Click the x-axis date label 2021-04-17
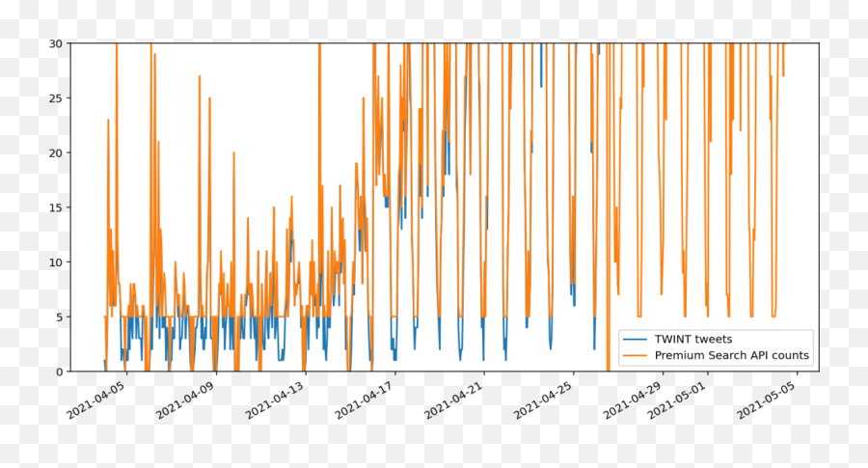The image size is (868, 468). pos(365,399)
